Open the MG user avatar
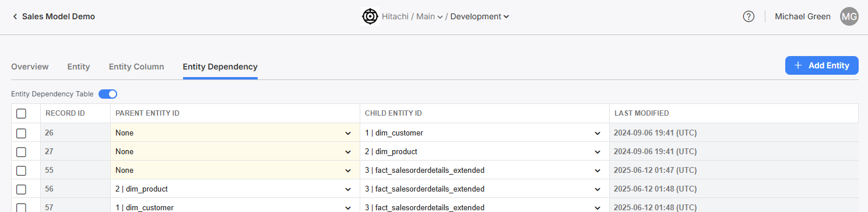The image size is (868, 212). click(849, 16)
